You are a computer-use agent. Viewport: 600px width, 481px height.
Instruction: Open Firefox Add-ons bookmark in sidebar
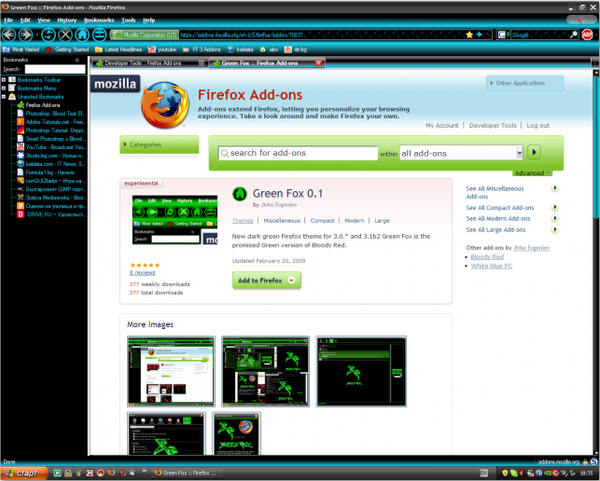pos(38,105)
